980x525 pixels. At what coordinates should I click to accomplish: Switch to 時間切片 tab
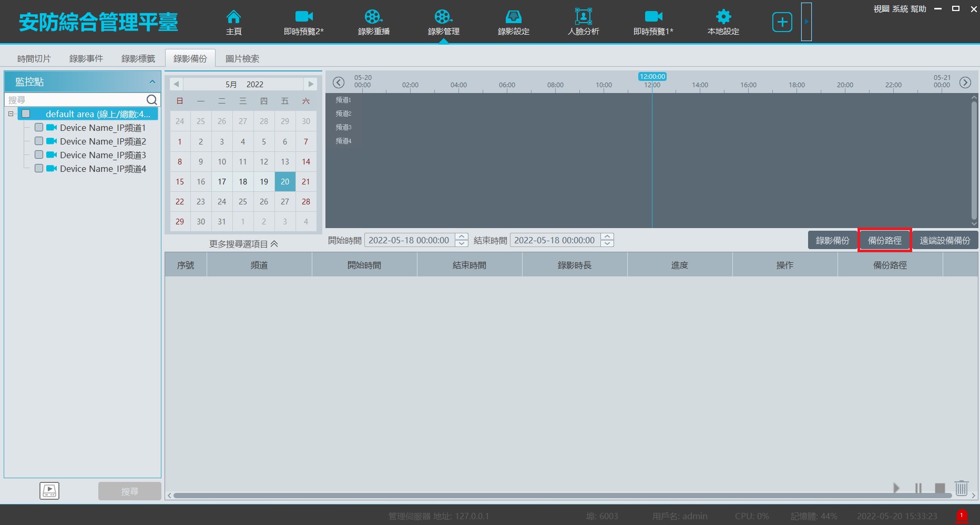coord(34,58)
